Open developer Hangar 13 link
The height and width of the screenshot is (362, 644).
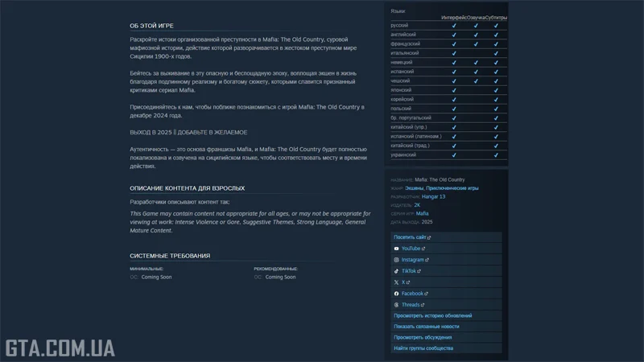[x=433, y=196]
